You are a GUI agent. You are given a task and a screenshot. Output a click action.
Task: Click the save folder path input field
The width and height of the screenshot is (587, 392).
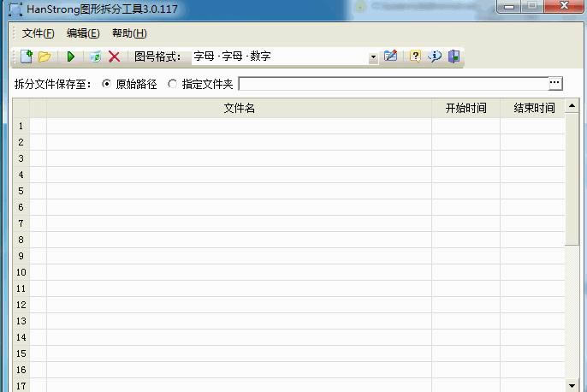click(393, 84)
